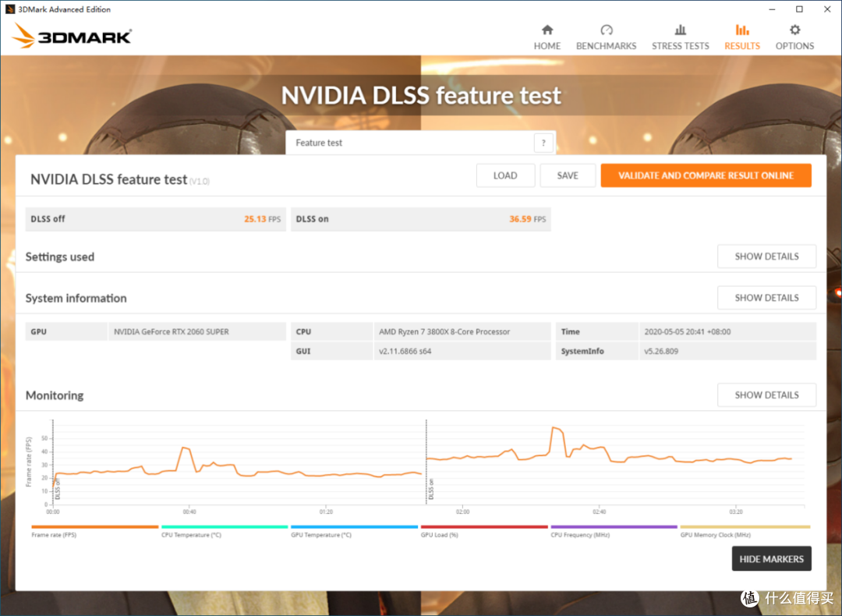Viewport: 842px width, 616px height.
Task: Toggle GPU Load (%) legend color bar
Action: pos(484,527)
